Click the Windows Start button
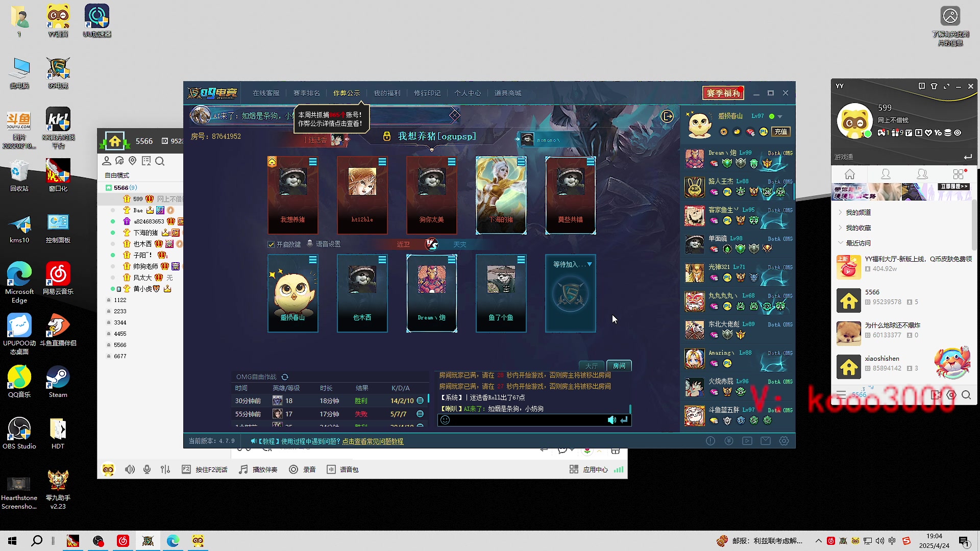 [x=12, y=541]
